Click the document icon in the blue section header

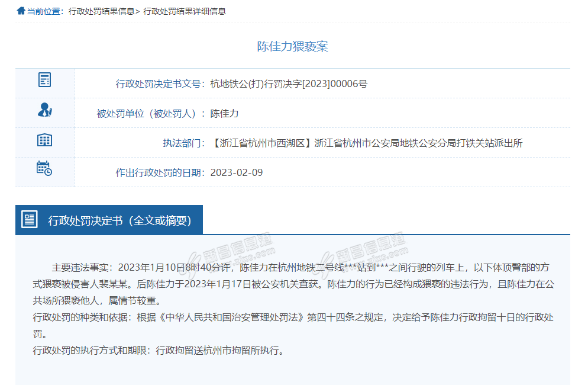click(x=30, y=220)
